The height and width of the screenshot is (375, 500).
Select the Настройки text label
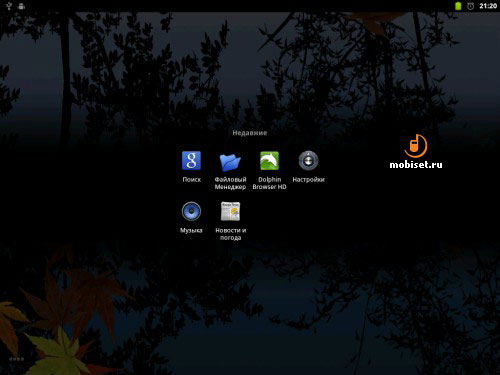point(308,179)
